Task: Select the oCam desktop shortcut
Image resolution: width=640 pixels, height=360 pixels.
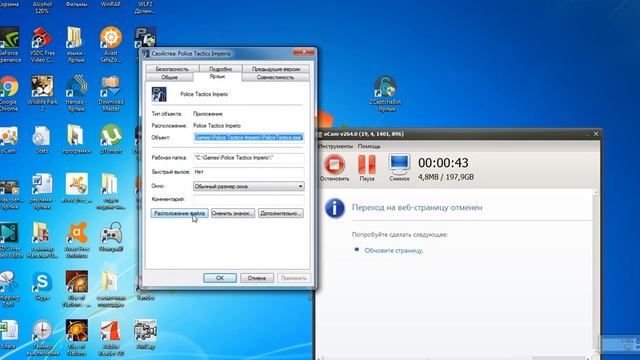Action: click(x=8, y=140)
